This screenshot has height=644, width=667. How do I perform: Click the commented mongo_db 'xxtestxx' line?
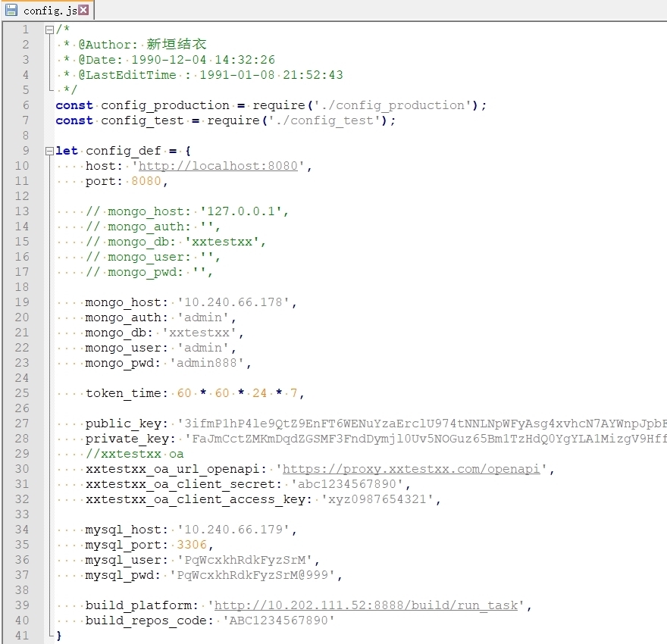[x=176, y=242]
